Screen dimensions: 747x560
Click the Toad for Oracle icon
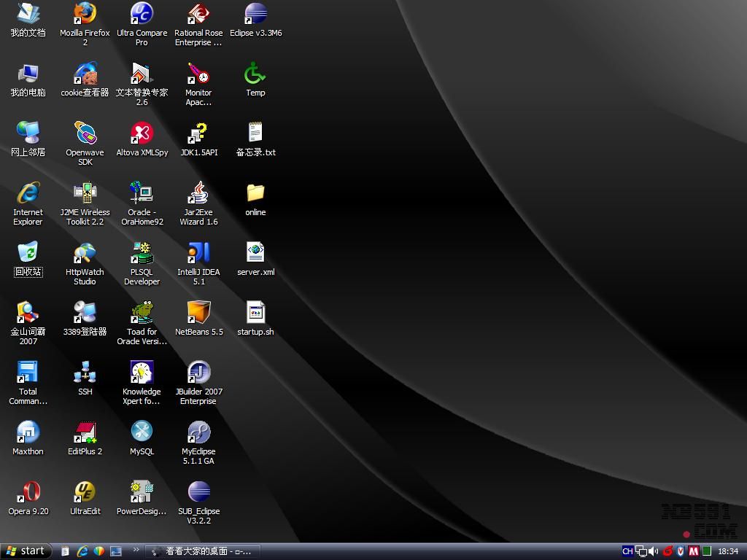tap(142, 313)
